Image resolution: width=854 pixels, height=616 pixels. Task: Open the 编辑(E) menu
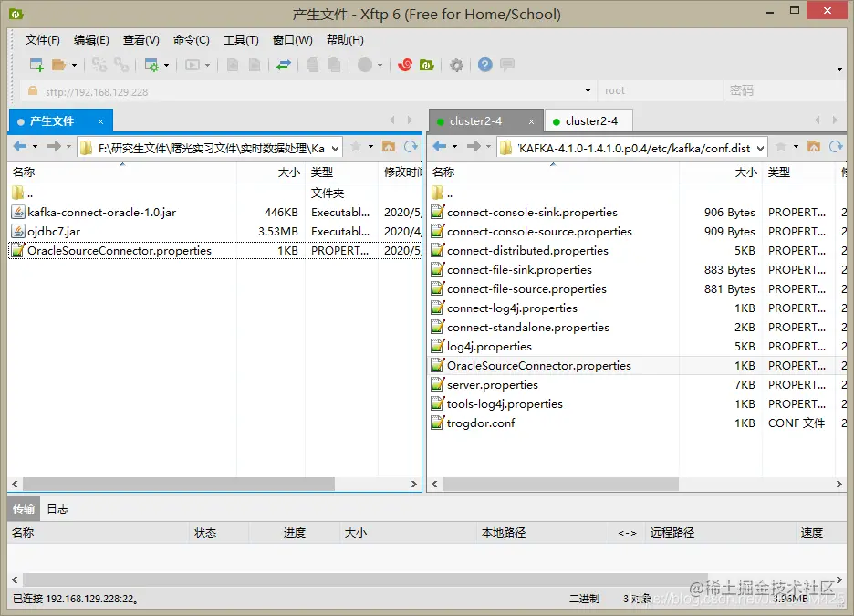tap(91, 40)
